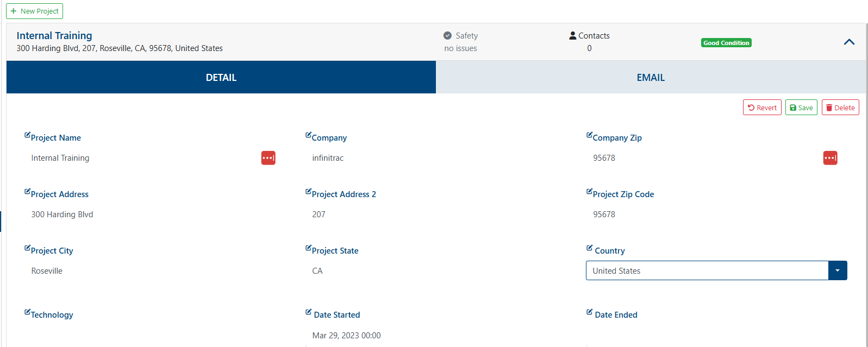Click the edit icon beside Project Address 2
Screen dimensions: 868x347
(308, 192)
